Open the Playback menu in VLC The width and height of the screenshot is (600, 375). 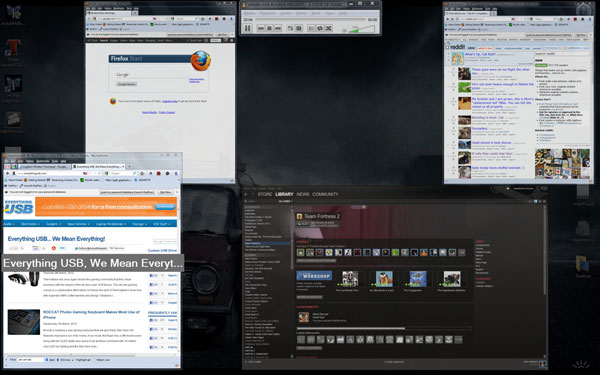268,13
